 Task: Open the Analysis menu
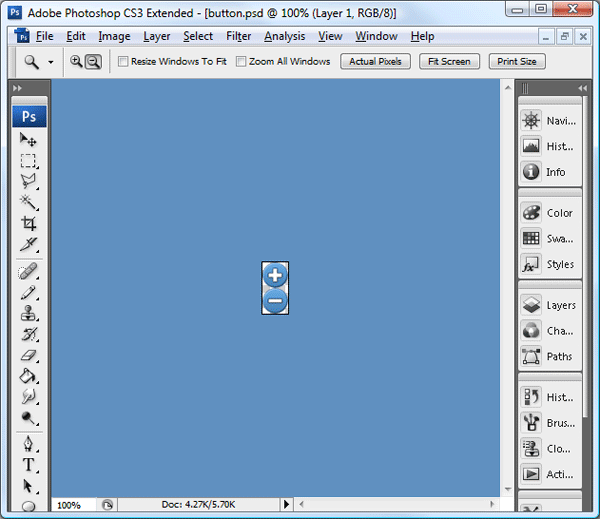(x=285, y=36)
